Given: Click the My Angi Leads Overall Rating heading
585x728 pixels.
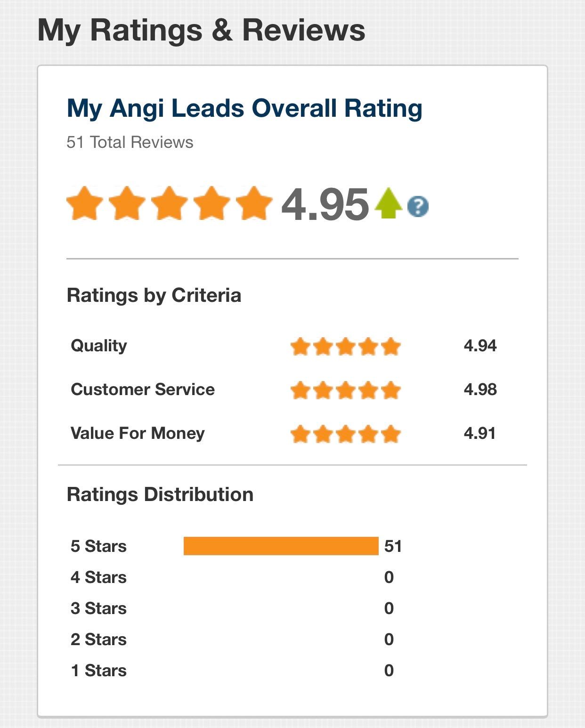Looking at the screenshot, I should tap(244, 108).
